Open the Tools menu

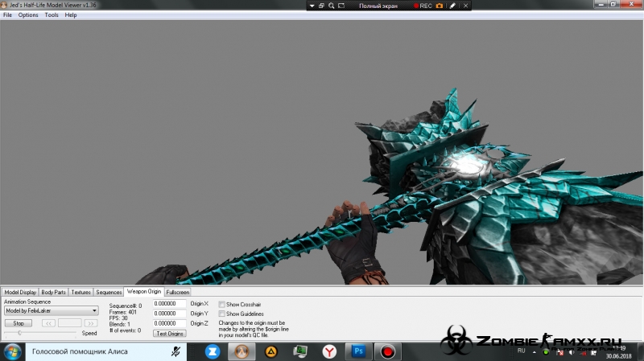coord(52,14)
